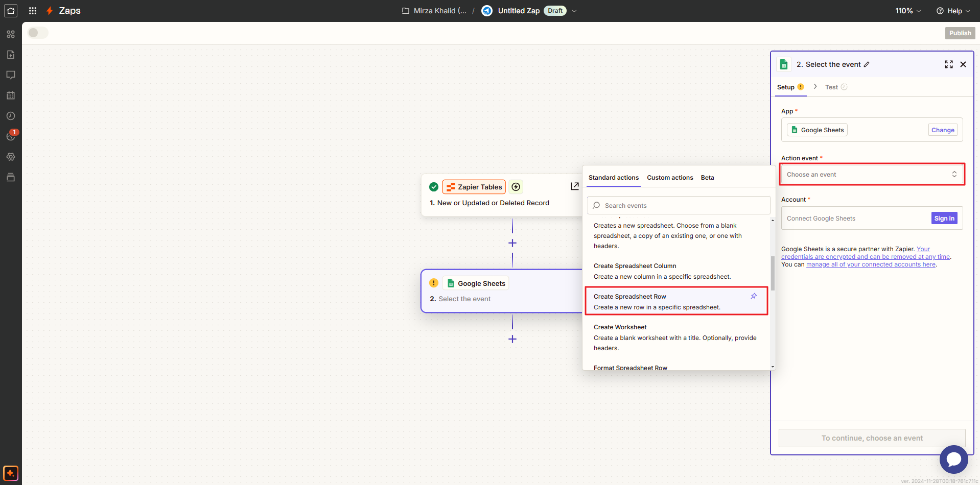This screenshot has width=980, height=485.
Task: Open the chat support bubble
Action: [x=953, y=459]
